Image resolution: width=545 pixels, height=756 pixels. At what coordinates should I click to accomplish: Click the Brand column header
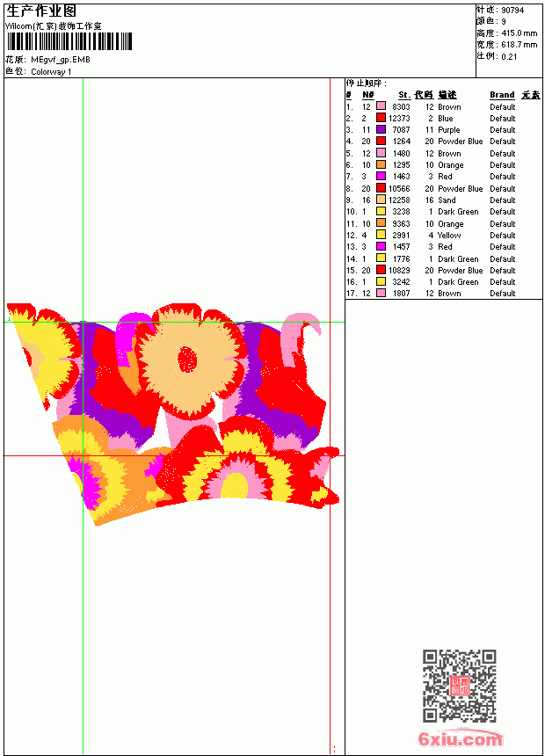pos(502,95)
